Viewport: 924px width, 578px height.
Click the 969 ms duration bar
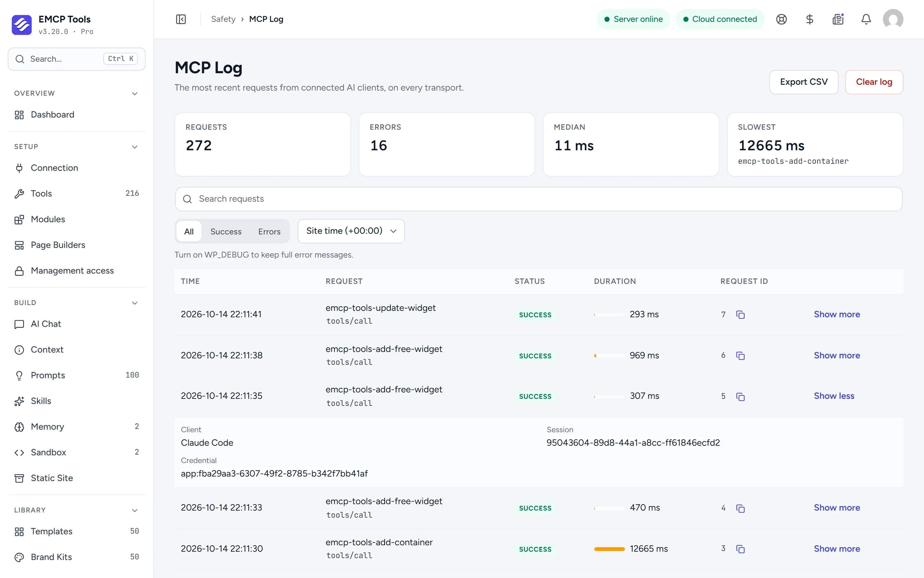(x=609, y=356)
